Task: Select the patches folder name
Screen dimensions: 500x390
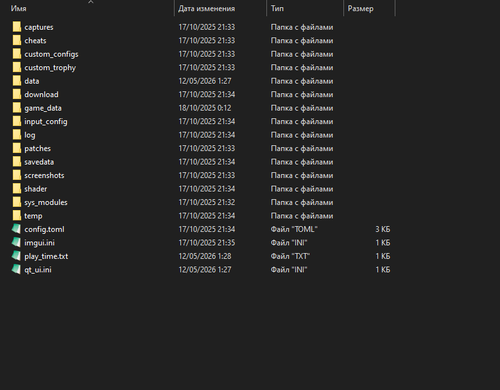Action: coord(37,148)
